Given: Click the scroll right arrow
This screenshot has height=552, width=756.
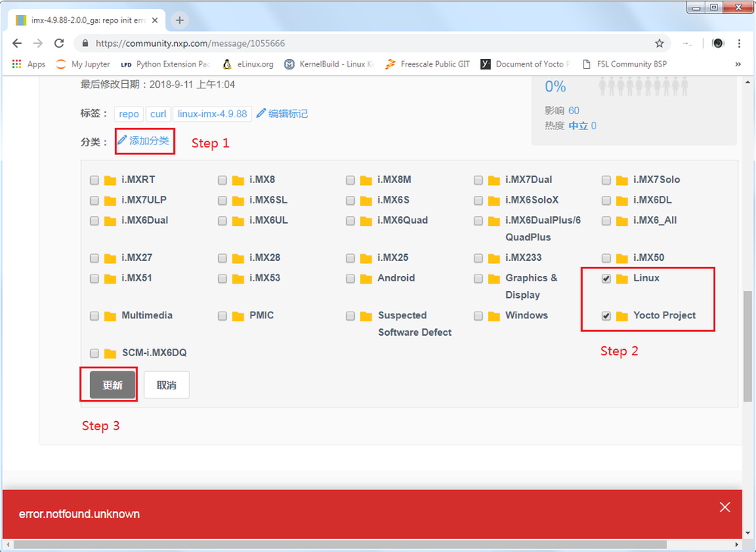Looking at the screenshot, I should [x=737, y=544].
